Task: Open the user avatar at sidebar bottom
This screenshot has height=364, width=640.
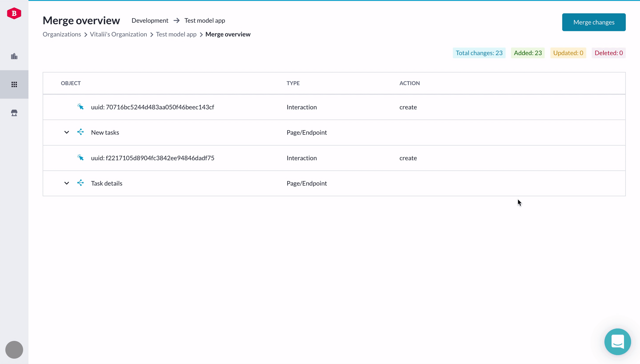Action: pyautogui.click(x=14, y=349)
